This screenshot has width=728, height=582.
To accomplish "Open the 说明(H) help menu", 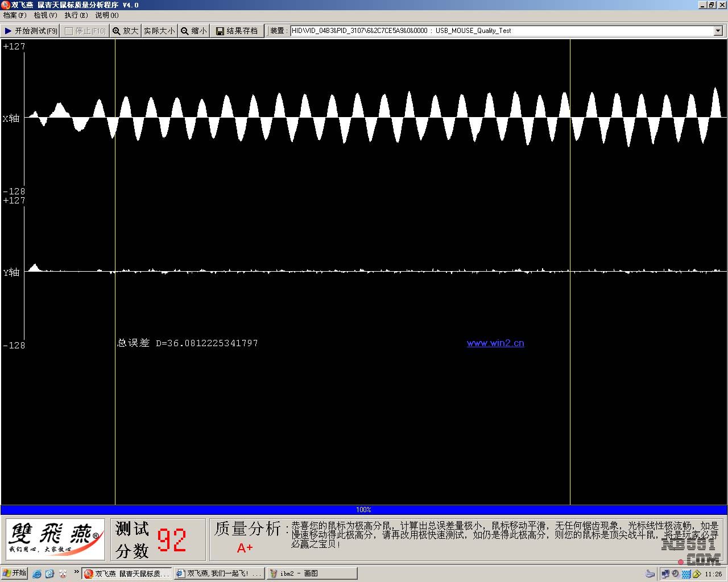I will coord(106,15).
